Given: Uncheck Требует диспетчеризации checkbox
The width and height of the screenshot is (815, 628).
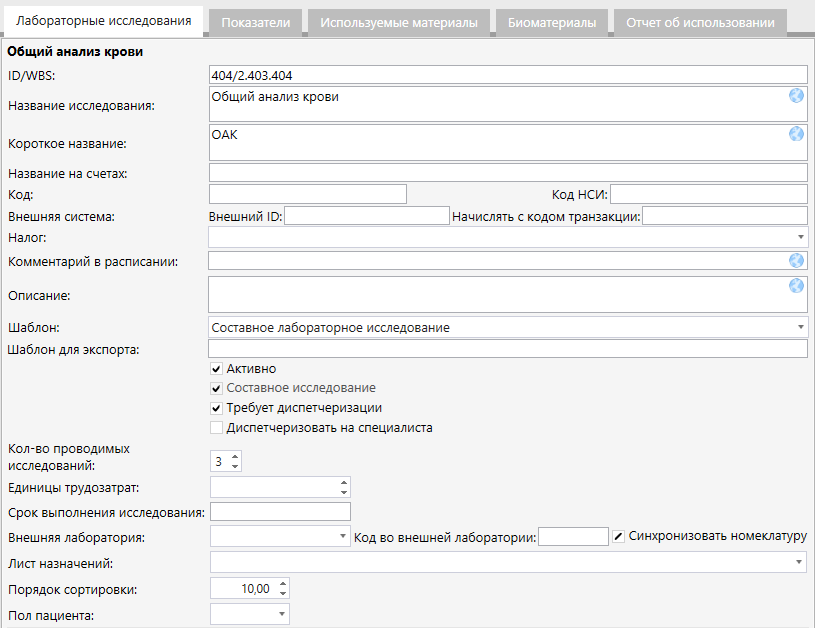Looking at the screenshot, I should (x=216, y=408).
